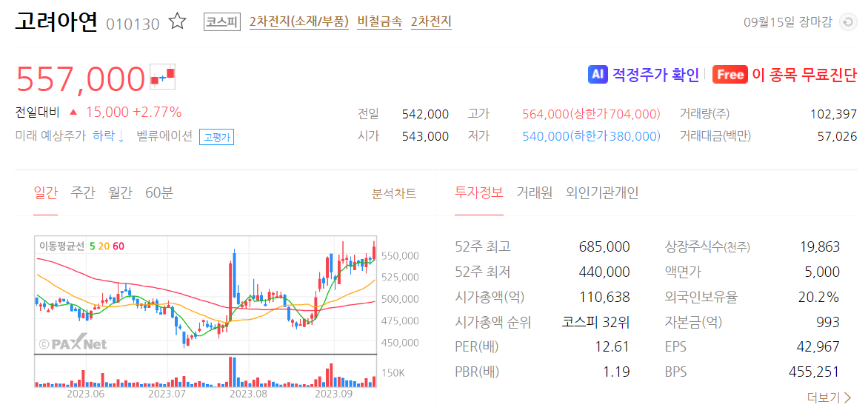Click the 고평가 valuation badge
This screenshot has width=868, height=413.
[216, 137]
